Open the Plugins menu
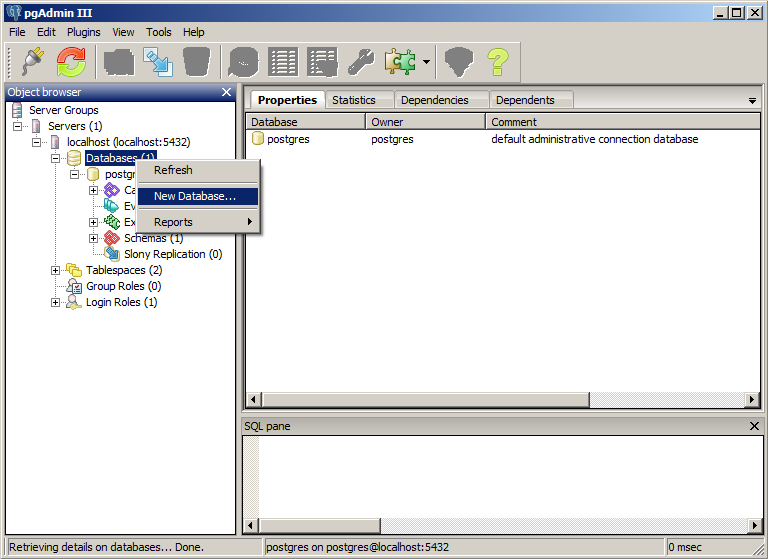This screenshot has height=559, width=768. [84, 32]
